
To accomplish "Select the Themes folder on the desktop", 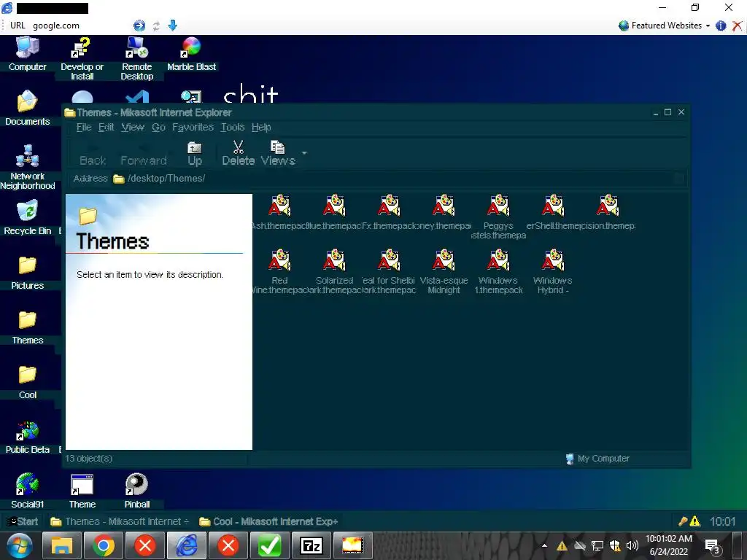I will [x=27, y=327].
